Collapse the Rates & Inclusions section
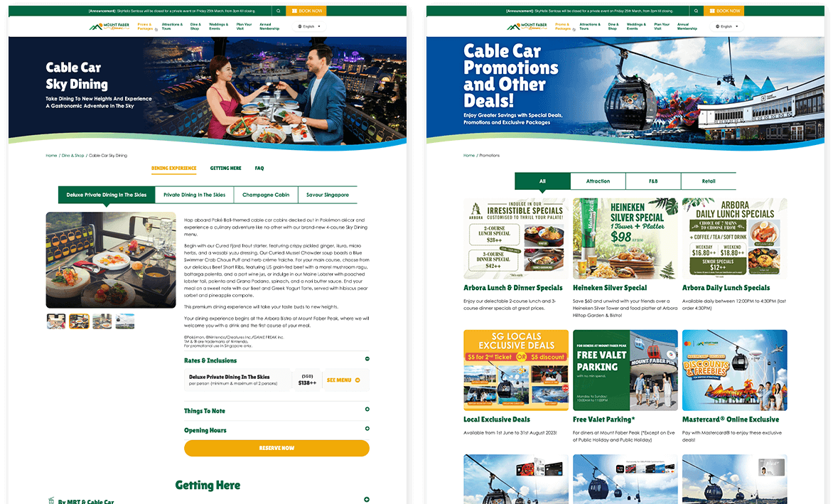Image resolution: width=833 pixels, height=504 pixels. click(x=367, y=359)
